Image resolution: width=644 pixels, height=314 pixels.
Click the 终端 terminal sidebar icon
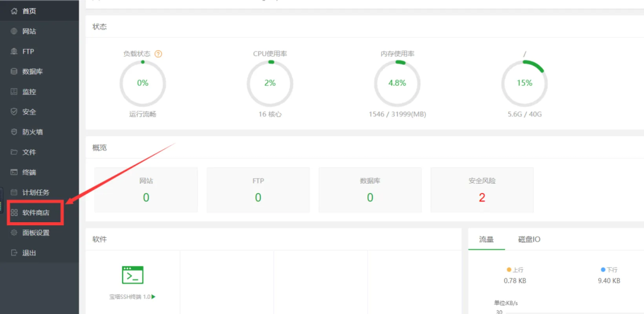click(14, 172)
